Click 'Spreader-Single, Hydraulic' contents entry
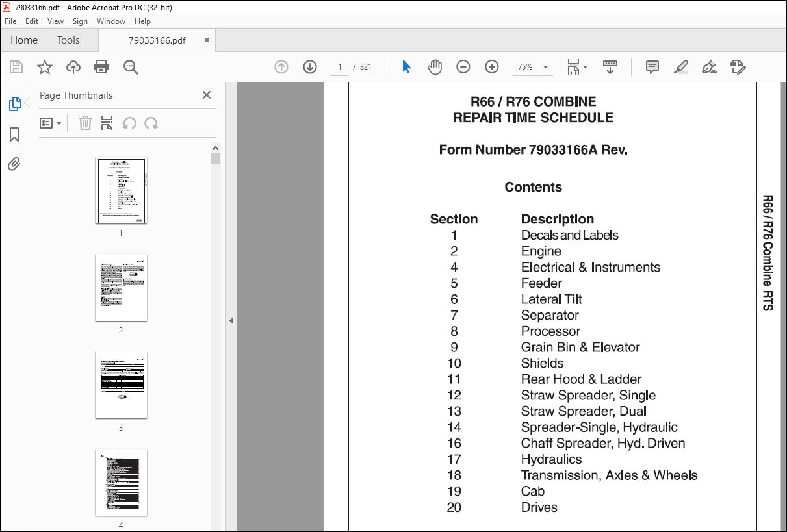Viewport: 787px width, 532px height. 599,427
